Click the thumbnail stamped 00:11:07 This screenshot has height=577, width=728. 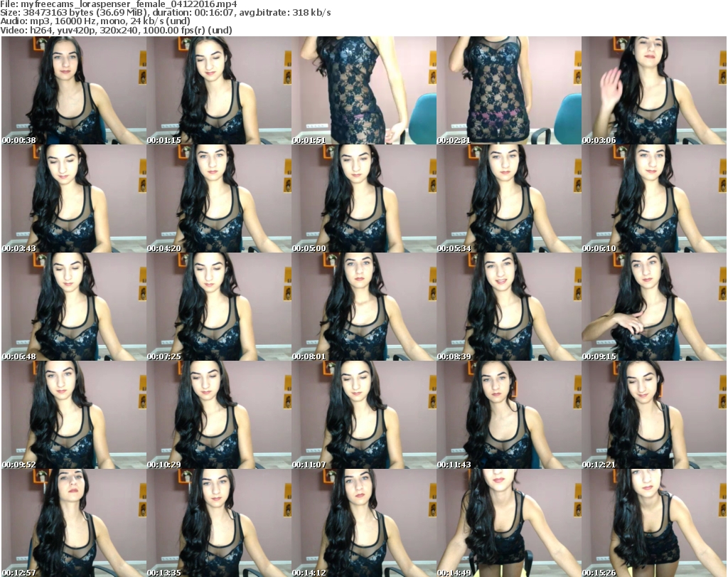coord(363,415)
